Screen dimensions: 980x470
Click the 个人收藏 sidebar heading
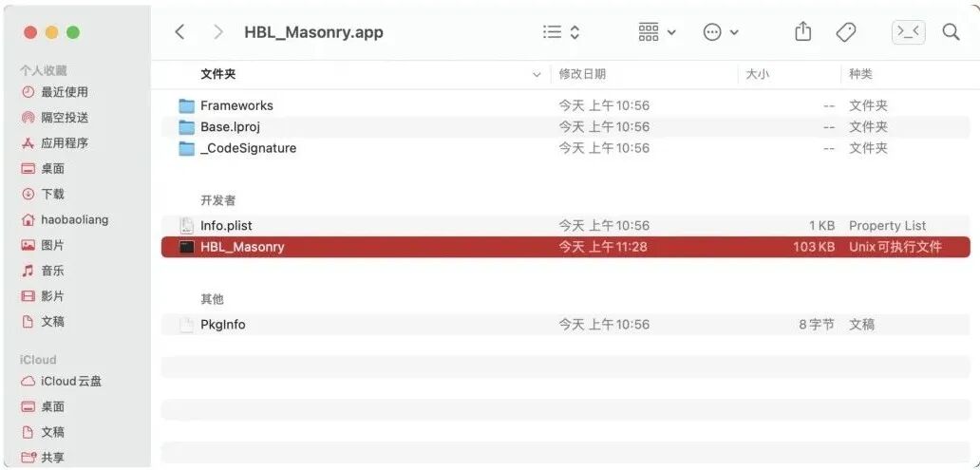tap(43, 70)
